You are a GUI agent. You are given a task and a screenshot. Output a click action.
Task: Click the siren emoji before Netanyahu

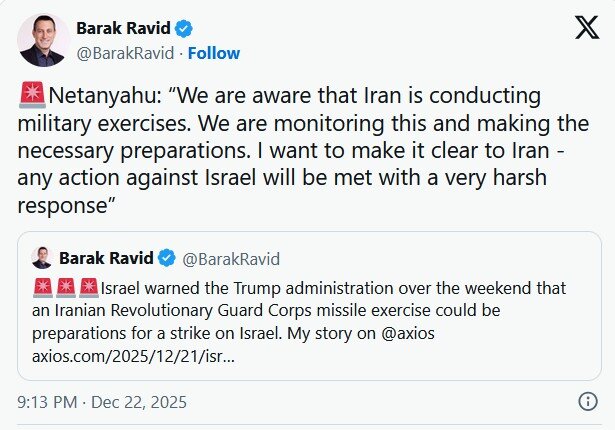[31, 97]
